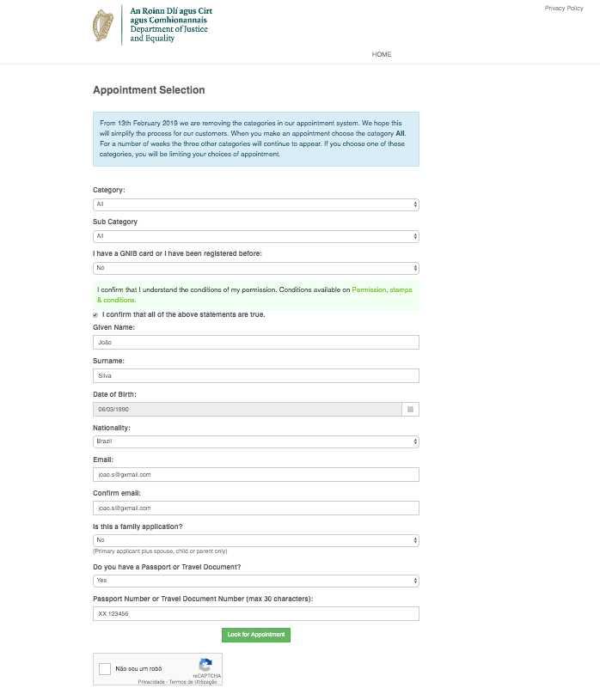This screenshot has width=600, height=700.
Task: Click the Passport Number input field
Action: 255,613
